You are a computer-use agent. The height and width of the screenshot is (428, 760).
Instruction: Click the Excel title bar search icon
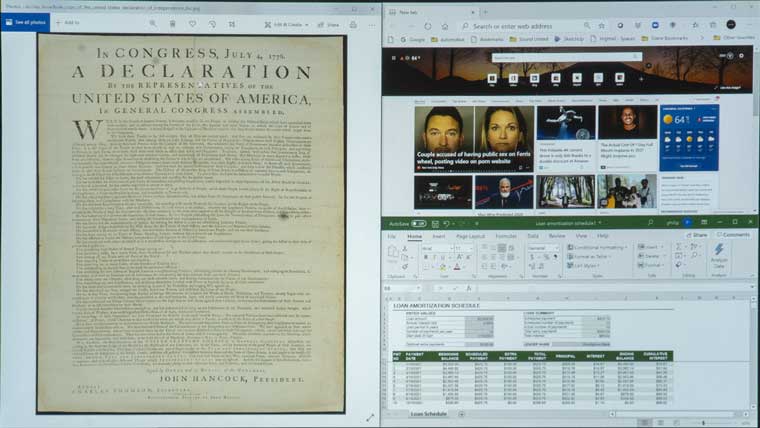tap(650, 222)
